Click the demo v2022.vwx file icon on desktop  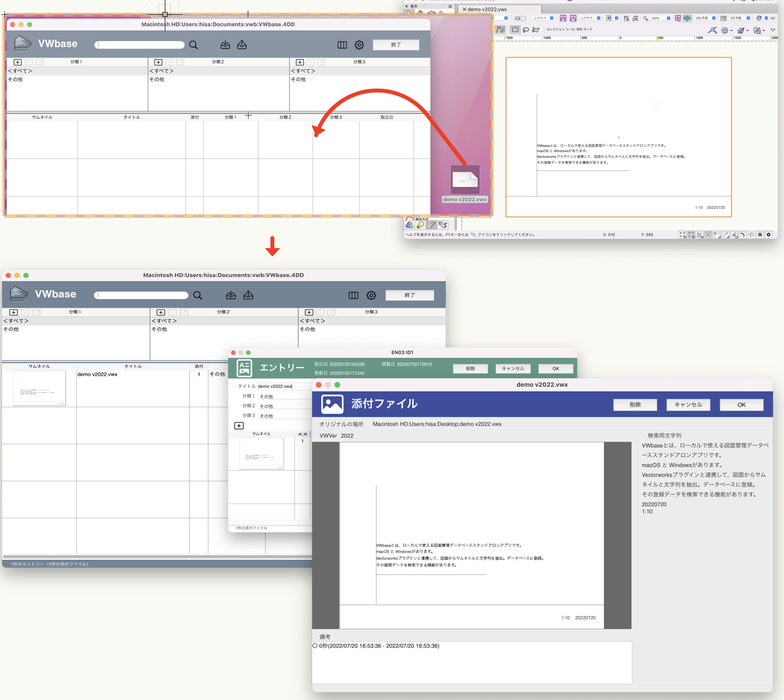click(x=465, y=180)
